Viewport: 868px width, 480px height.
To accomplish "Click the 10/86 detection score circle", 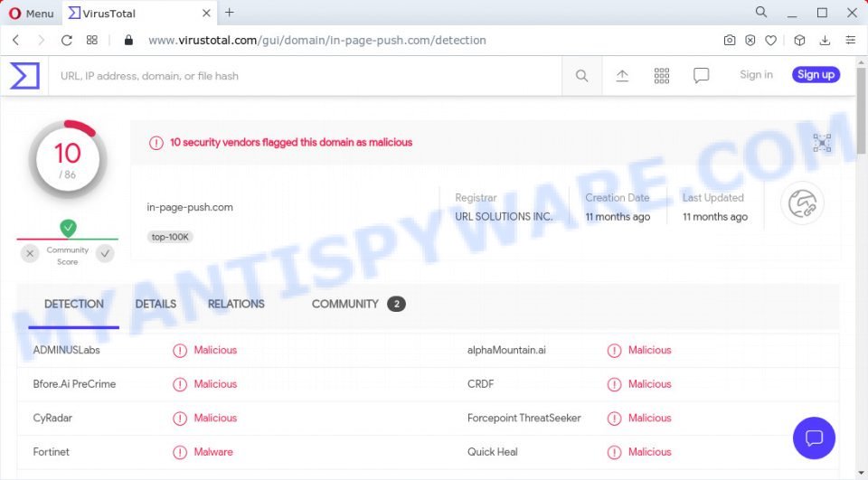I will point(68,160).
